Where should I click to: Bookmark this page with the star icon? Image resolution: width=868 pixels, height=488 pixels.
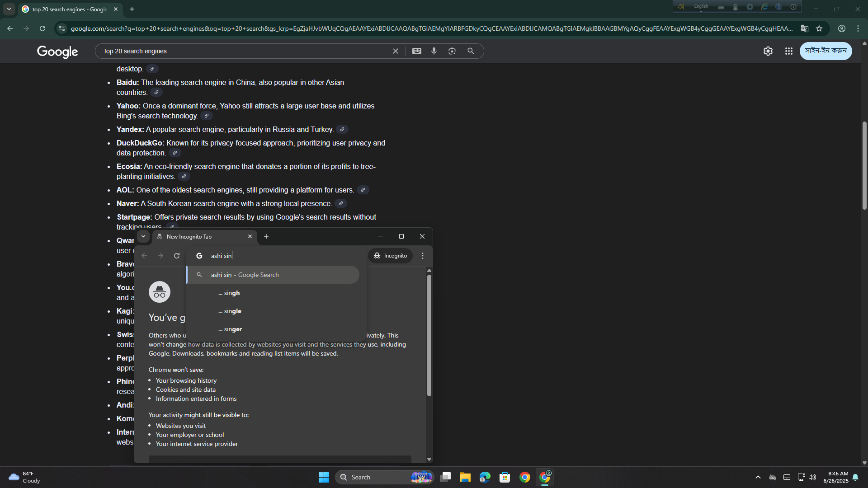(x=819, y=28)
